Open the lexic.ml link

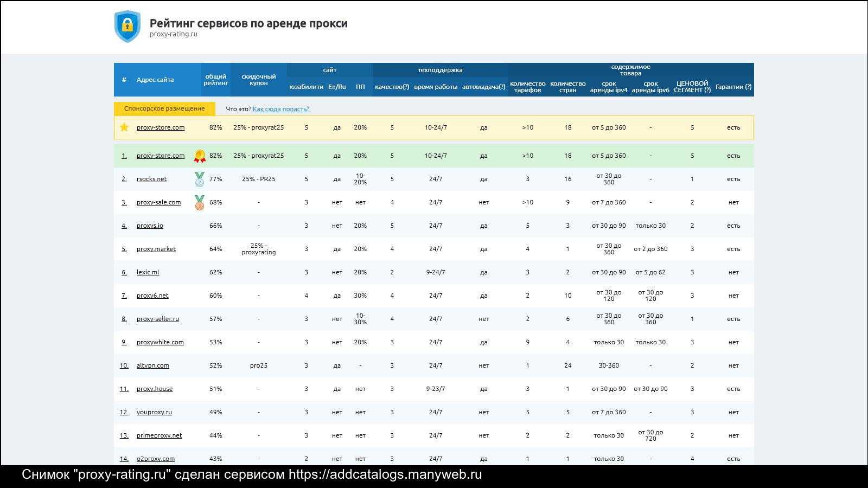tap(148, 272)
